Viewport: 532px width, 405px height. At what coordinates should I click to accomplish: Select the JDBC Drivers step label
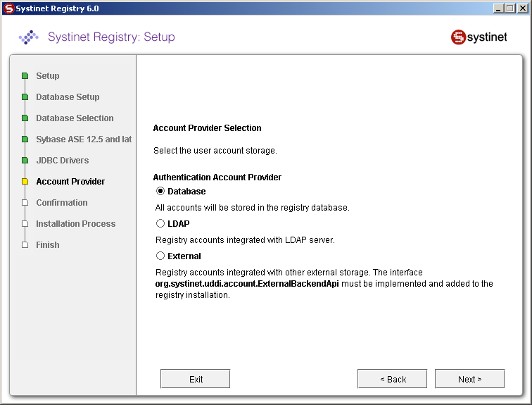click(63, 160)
